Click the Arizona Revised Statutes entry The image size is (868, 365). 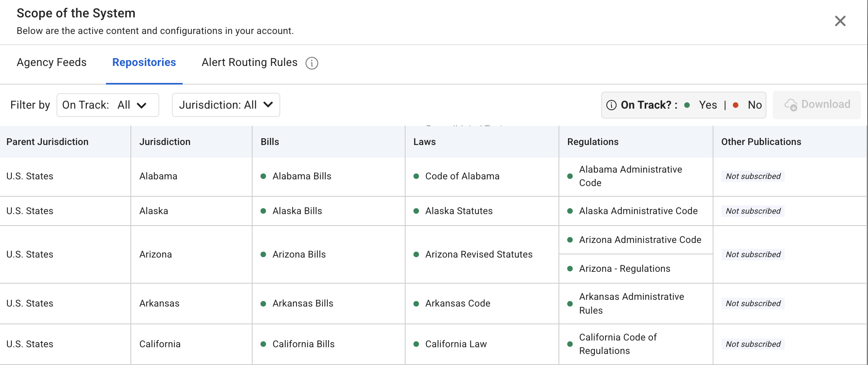pyautogui.click(x=479, y=254)
